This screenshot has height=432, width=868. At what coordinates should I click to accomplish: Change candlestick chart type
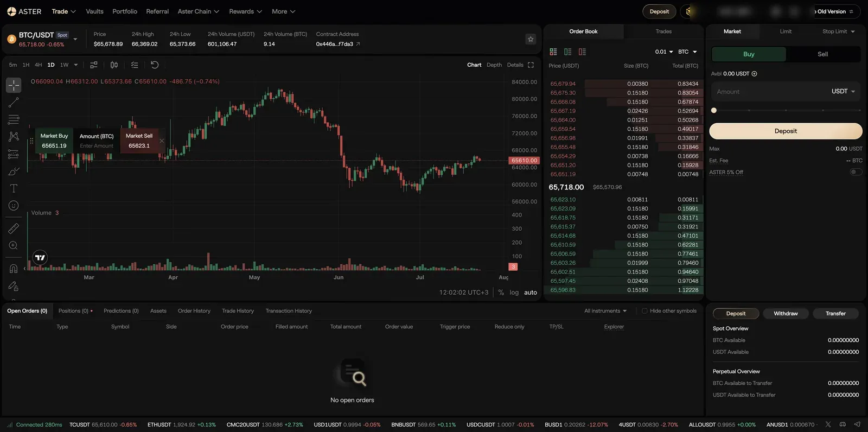point(114,65)
